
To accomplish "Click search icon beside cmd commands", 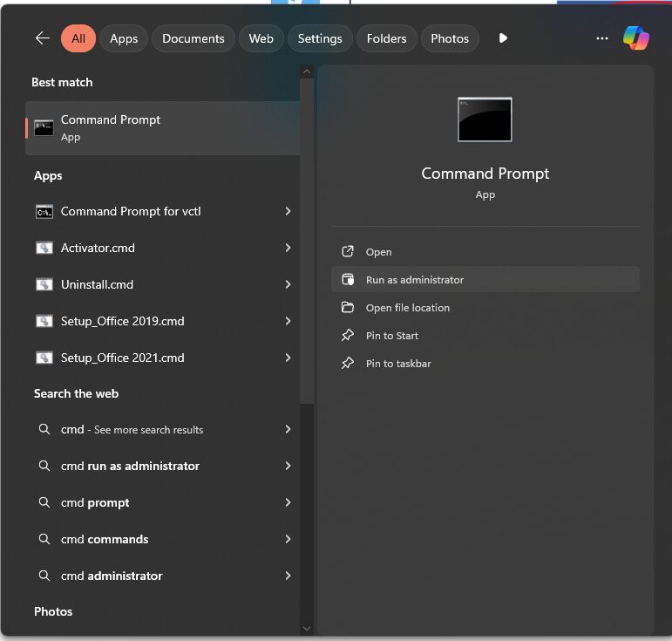I will [x=44, y=539].
